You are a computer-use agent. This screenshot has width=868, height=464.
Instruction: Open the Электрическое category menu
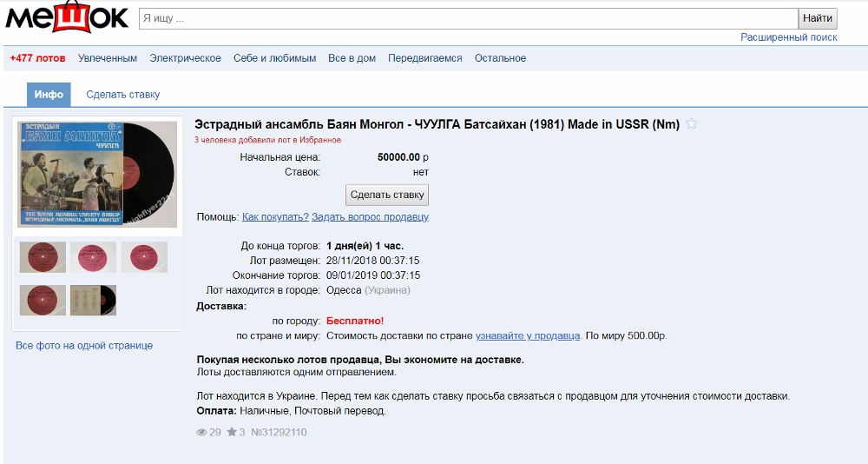click(x=185, y=58)
